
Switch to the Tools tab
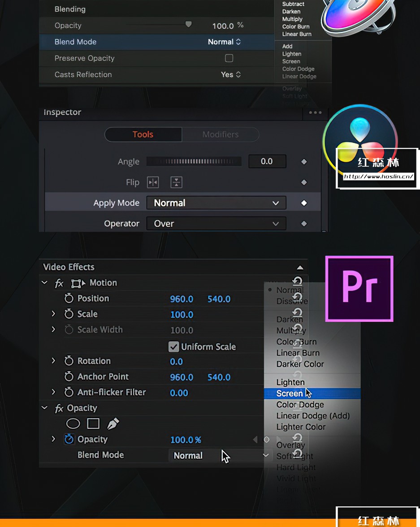click(x=143, y=134)
